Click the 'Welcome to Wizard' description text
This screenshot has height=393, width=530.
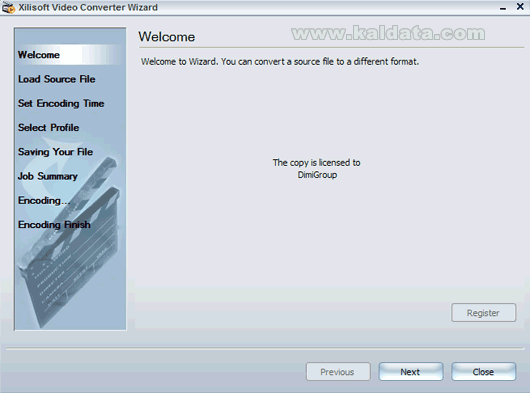(280, 62)
